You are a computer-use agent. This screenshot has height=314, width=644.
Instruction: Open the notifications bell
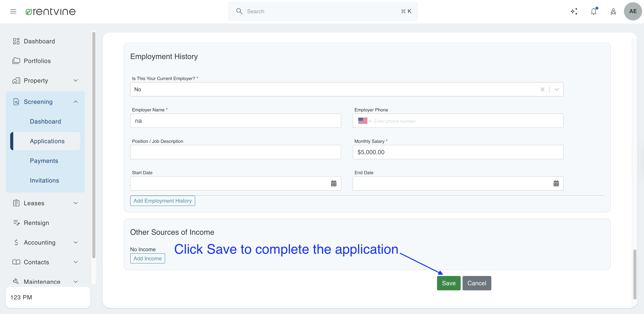click(594, 11)
